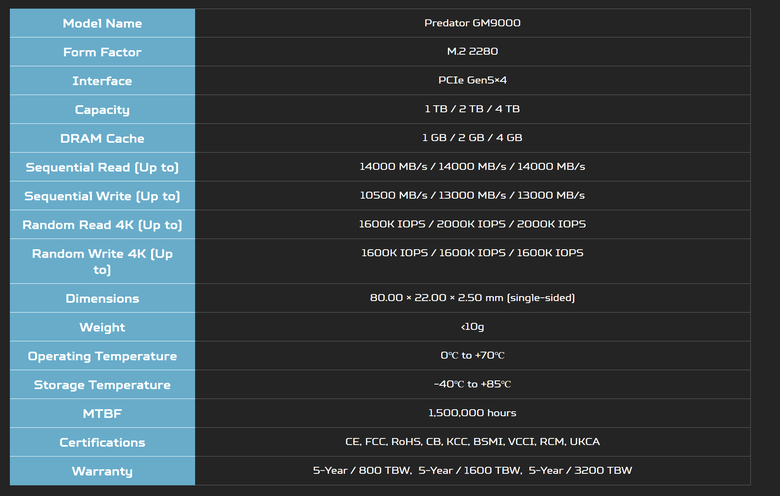The height and width of the screenshot is (496, 780).
Task: Select the '<10g' weight value
Action: 472,327
